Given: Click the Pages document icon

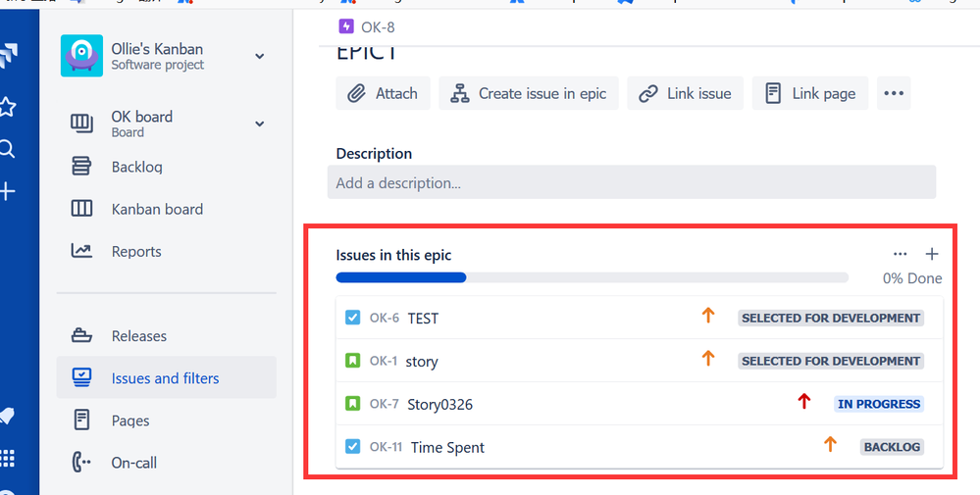Looking at the screenshot, I should [81, 421].
